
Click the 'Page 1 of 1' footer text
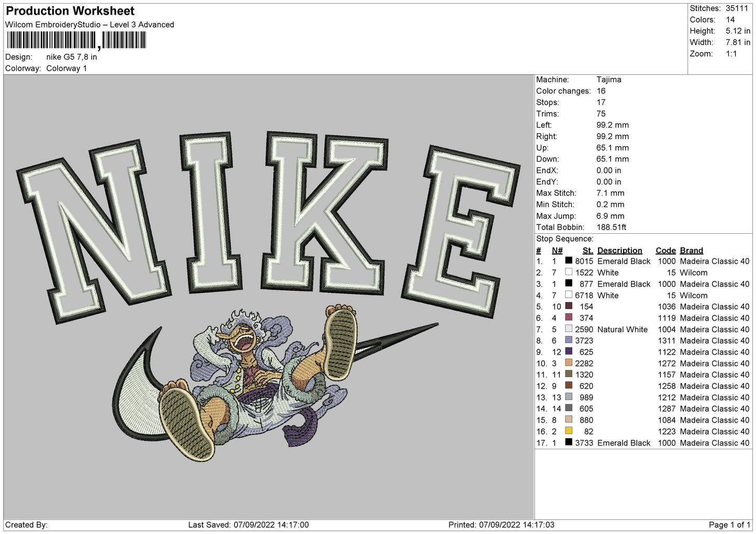click(729, 525)
